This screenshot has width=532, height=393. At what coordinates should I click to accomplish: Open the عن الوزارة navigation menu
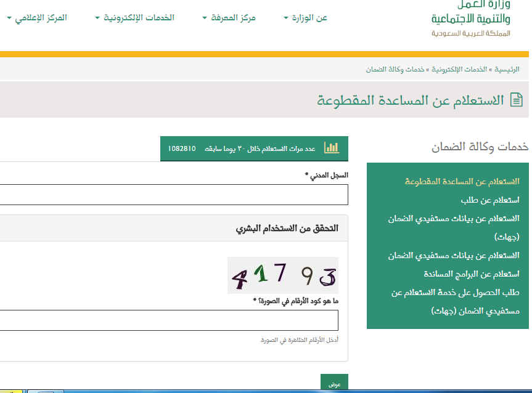click(305, 18)
